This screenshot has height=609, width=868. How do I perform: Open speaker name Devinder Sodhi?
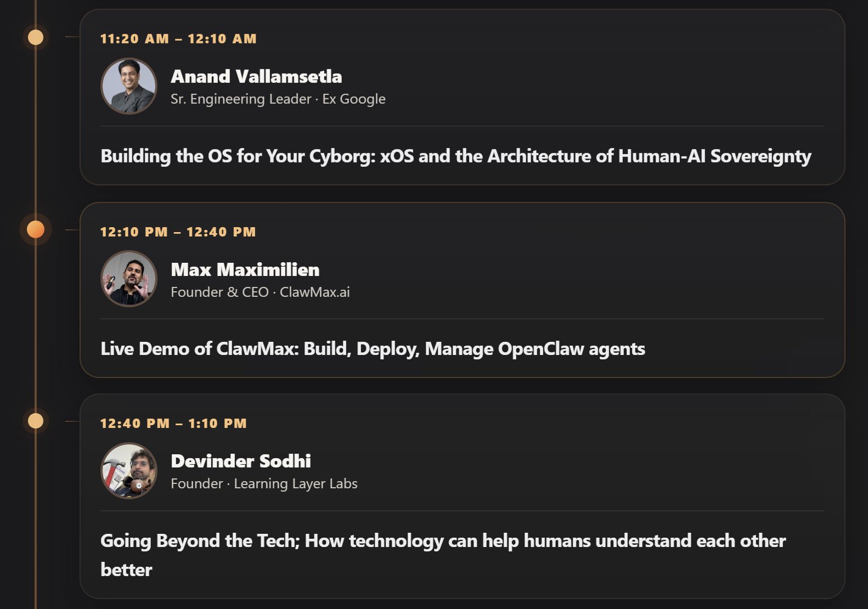tap(241, 461)
